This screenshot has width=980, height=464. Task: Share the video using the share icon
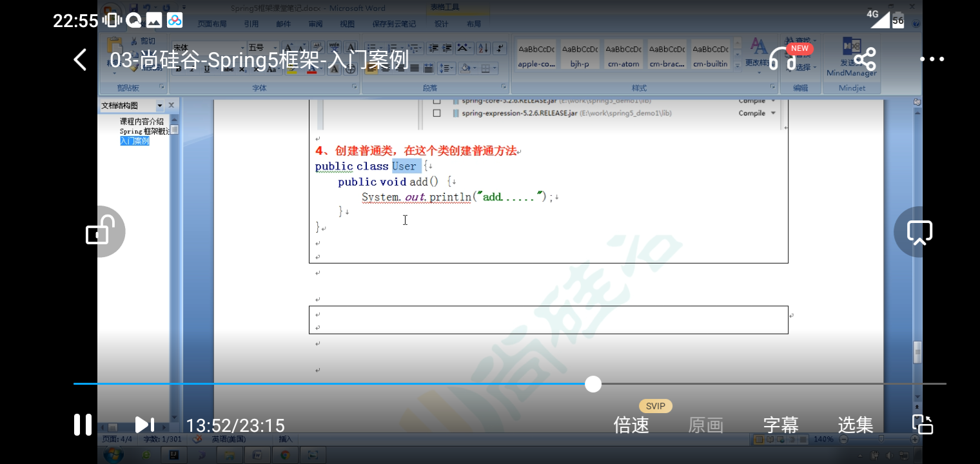tap(864, 59)
